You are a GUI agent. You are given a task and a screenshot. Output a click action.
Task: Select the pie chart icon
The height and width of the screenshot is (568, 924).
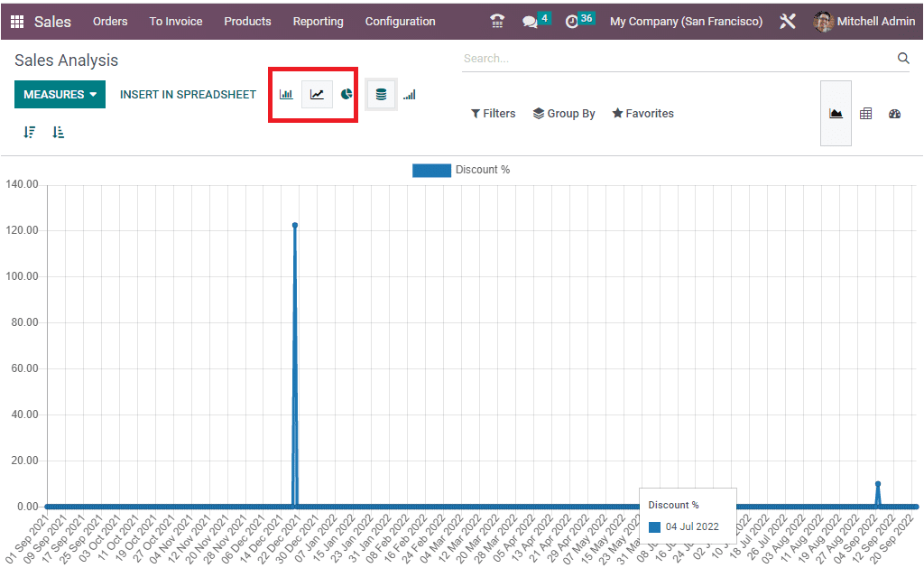click(346, 94)
